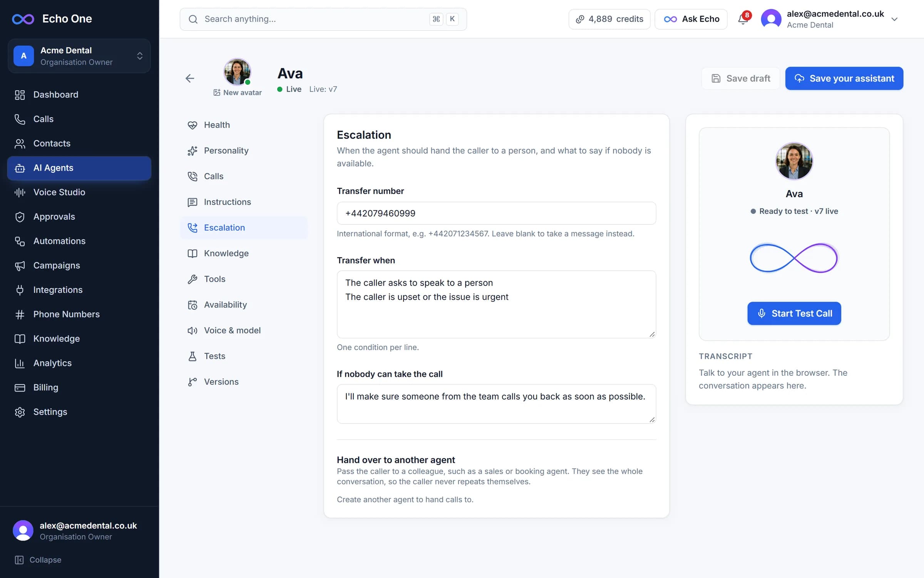The width and height of the screenshot is (924, 578).
Task: Open Contacts page
Action: coord(79,143)
